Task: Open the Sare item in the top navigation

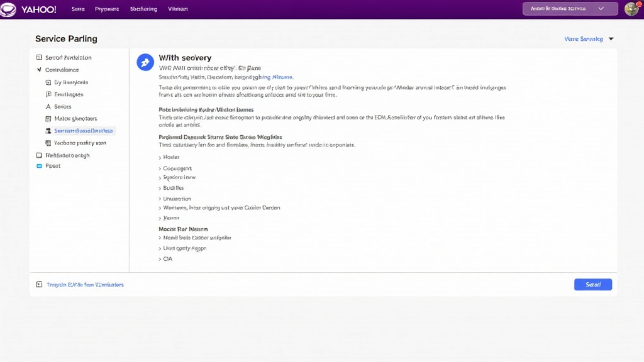Action: pos(78,9)
